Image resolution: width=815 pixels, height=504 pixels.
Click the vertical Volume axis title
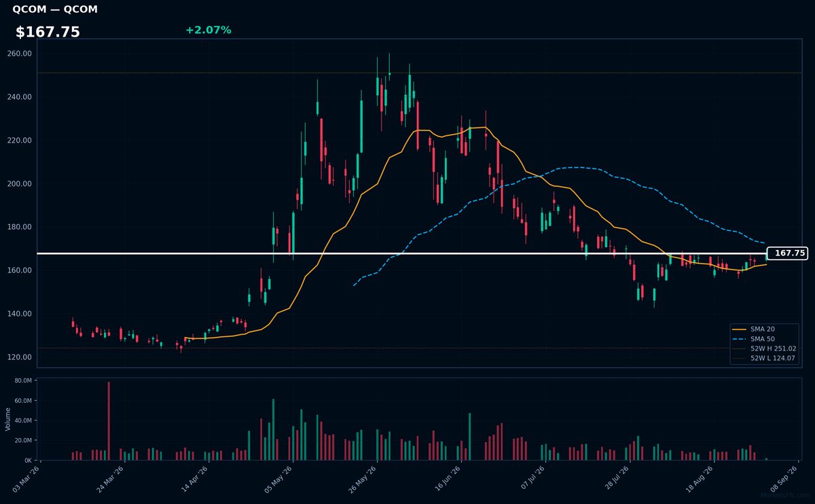click(x=8, y=419)
